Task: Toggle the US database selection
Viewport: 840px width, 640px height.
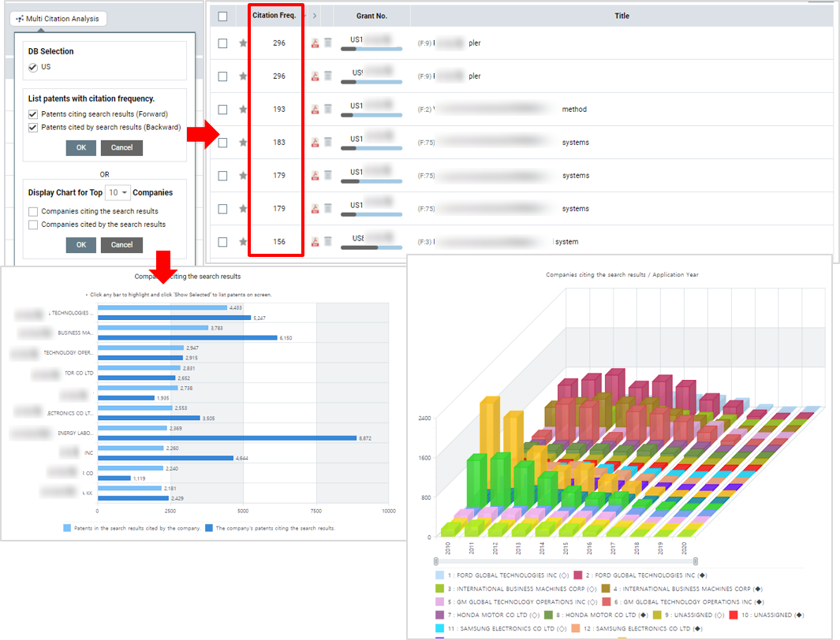Action: (x=33, y=67)
